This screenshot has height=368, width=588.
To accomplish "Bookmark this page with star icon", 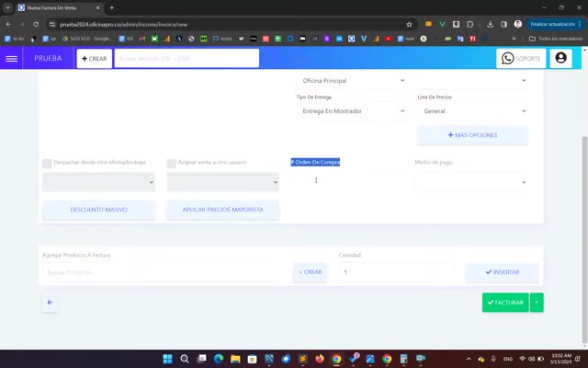I will [409, 25].
